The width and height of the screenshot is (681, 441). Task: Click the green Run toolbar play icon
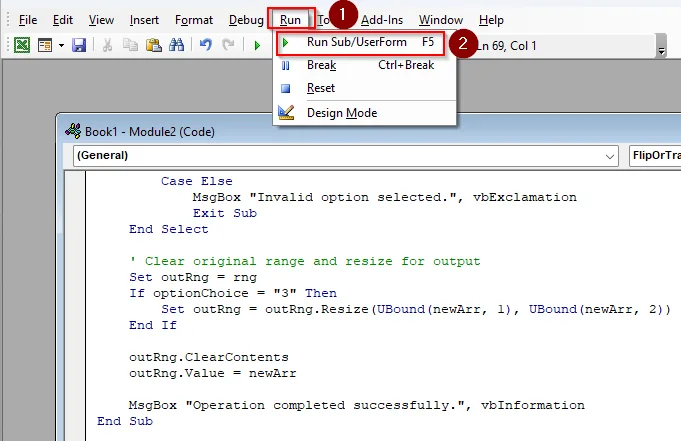257,45
